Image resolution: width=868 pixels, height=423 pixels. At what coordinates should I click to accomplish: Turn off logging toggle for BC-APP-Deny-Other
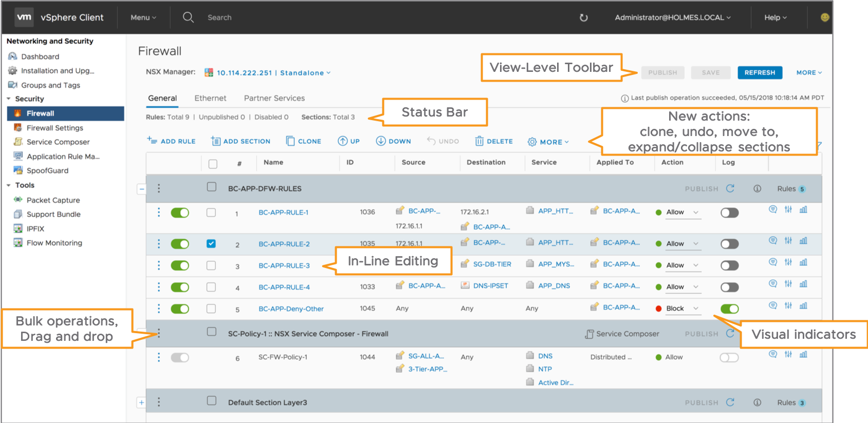click(x=729, y=309)
